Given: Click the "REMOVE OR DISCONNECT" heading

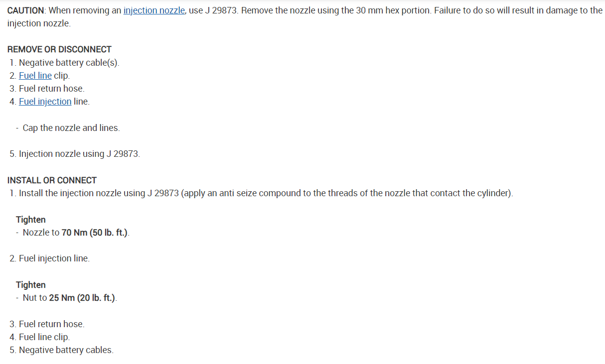Looking at the screenshot, I should pyautogui.click(x=59, y=49).
